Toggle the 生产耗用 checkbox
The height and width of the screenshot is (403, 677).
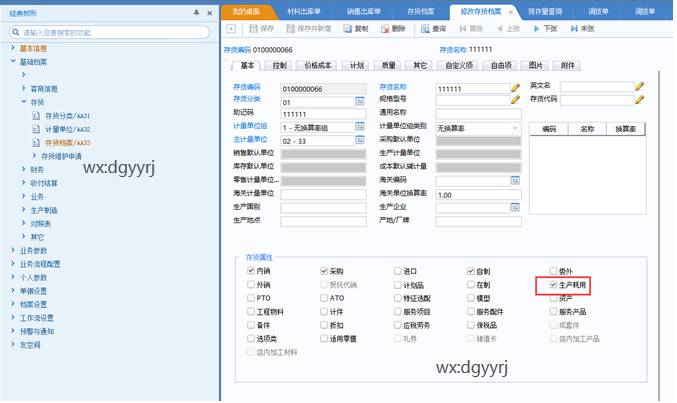(x=553, y=285)
